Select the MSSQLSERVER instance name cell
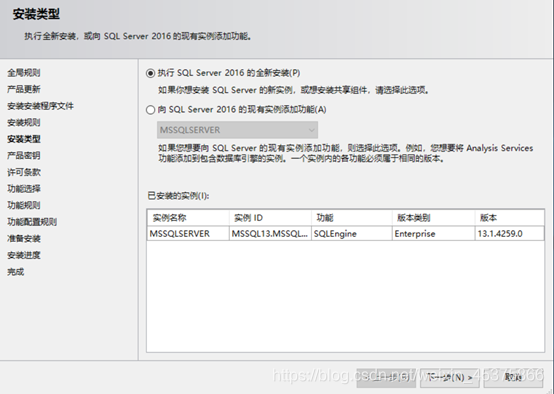The width and height of the screenshot is (554, 394). [188, 234]
